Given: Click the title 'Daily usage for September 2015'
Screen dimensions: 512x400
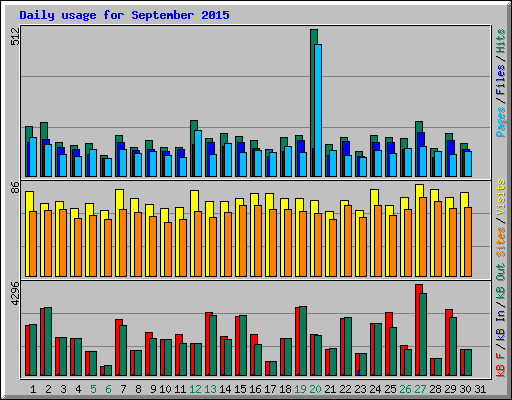Looking at the screenshot, I should 124,15.
